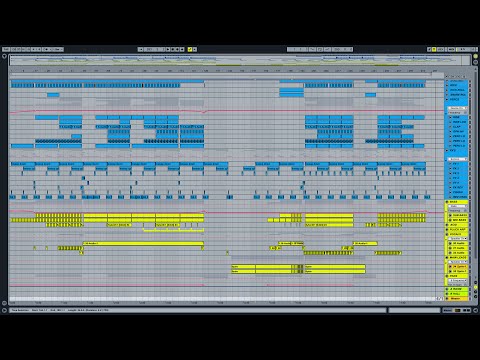Open the automation device chooser above Routing
The width and height of the screenshot is (480, 360).
pyautogui.click(x=457, y=108)
